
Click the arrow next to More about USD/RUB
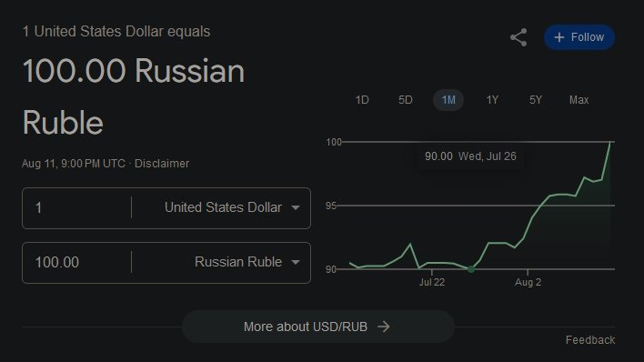[x=384, y=327]
